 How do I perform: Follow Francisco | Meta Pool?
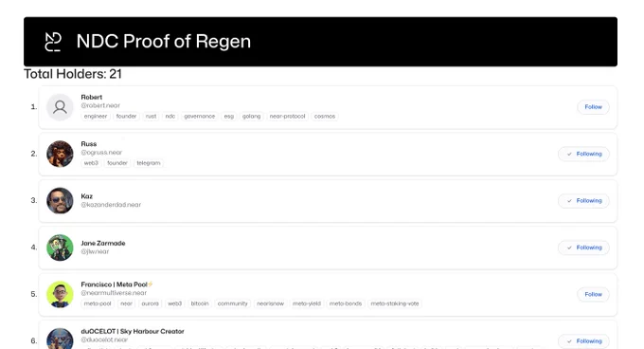593,294
